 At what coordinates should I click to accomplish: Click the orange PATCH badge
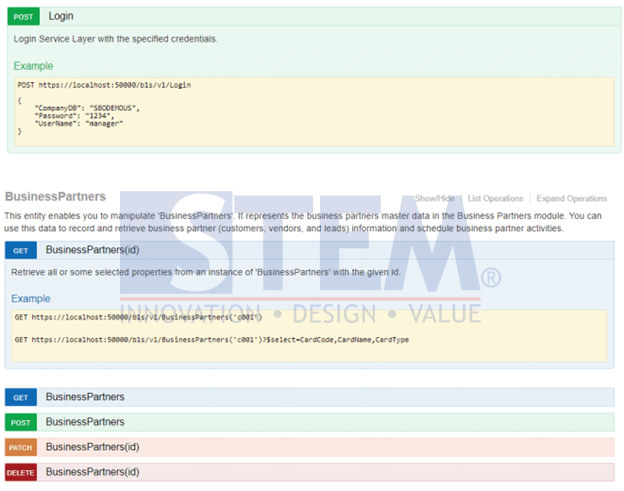(x=21, y=447)
